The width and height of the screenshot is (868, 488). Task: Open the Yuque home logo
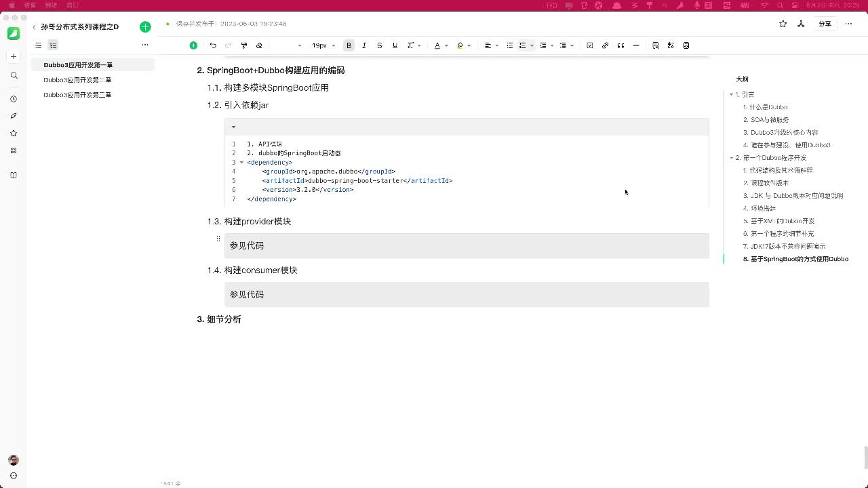14,33
